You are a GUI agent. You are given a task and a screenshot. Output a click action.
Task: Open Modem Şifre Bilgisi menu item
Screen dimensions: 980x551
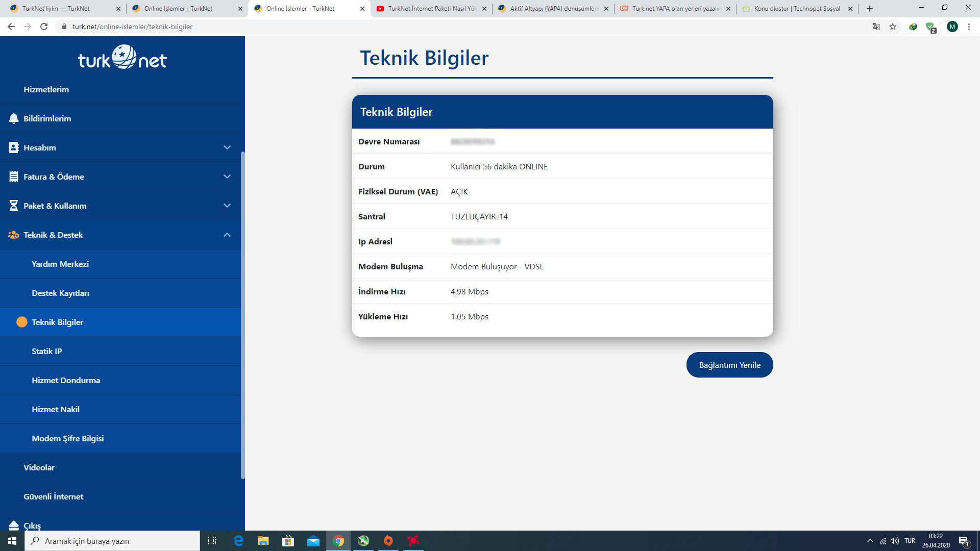click(68, 438)
